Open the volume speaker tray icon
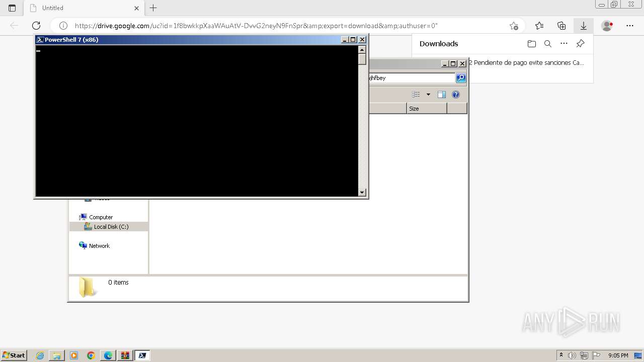 573,355
